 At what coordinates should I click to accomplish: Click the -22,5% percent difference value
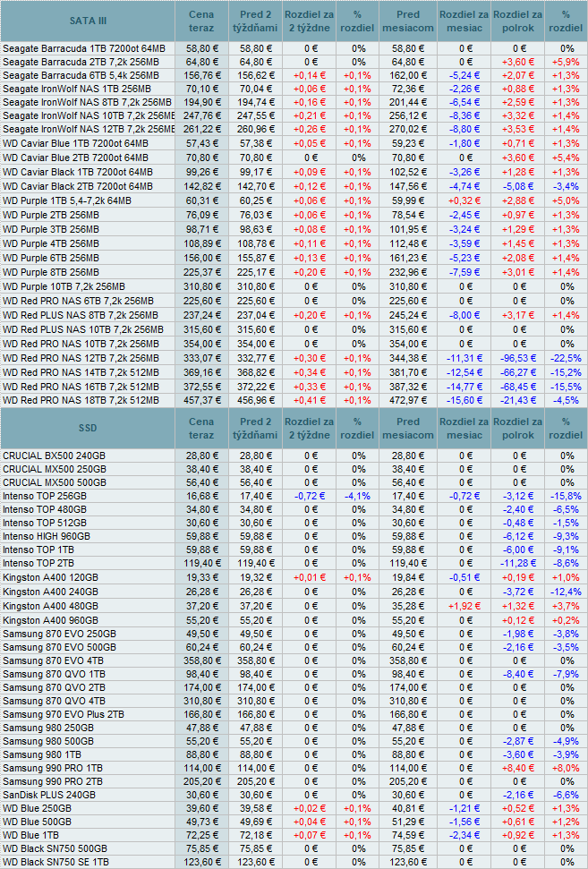pos(566,359)
